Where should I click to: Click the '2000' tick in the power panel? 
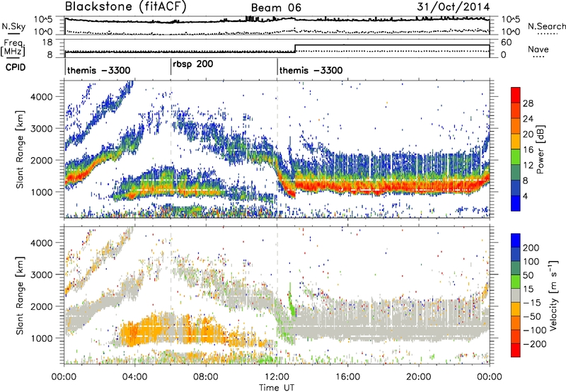[x=42, y=160]
